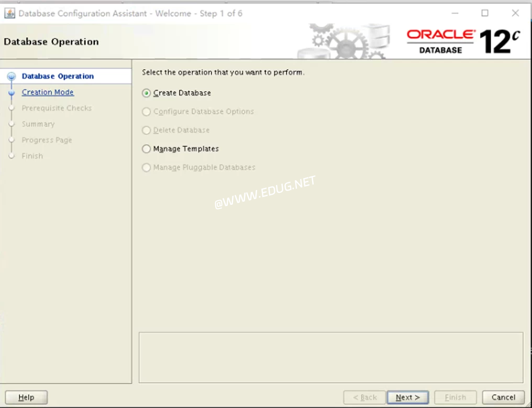The height and width of the screenshot is (408, 532).
Task: Open the Database Operation step in sidebar
Action: 58,76
